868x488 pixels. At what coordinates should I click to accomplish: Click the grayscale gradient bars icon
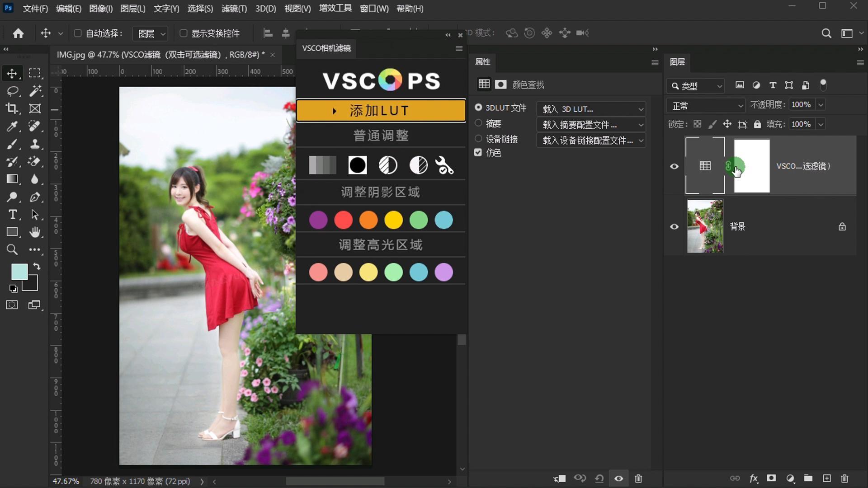click(x=323, y=165)
